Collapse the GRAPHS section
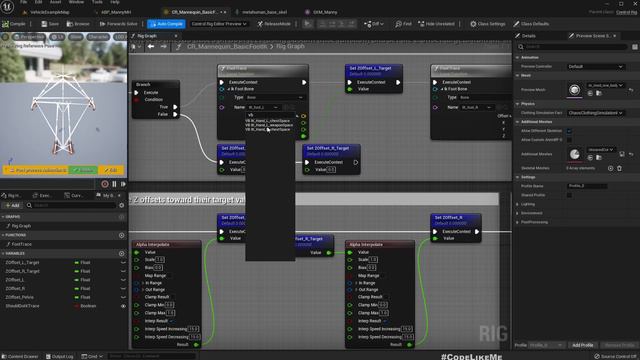The image size is (640, 360). pyautogui.click(x=3, y=217)
